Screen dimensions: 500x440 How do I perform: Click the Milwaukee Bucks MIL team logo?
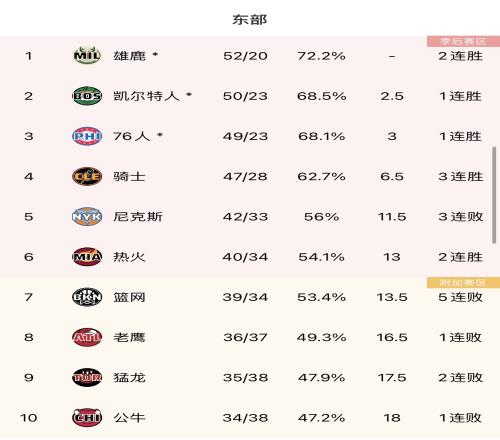tap(87, 55)
